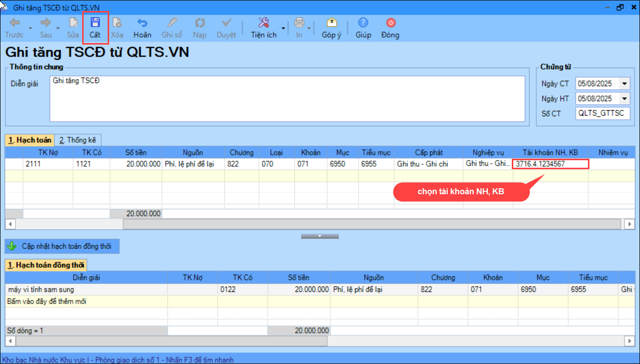Click the Tiểu mục cell in the Hạch toán row
Image resolution: width=640 pixels, height=364 pixels.
coord(376,164)
